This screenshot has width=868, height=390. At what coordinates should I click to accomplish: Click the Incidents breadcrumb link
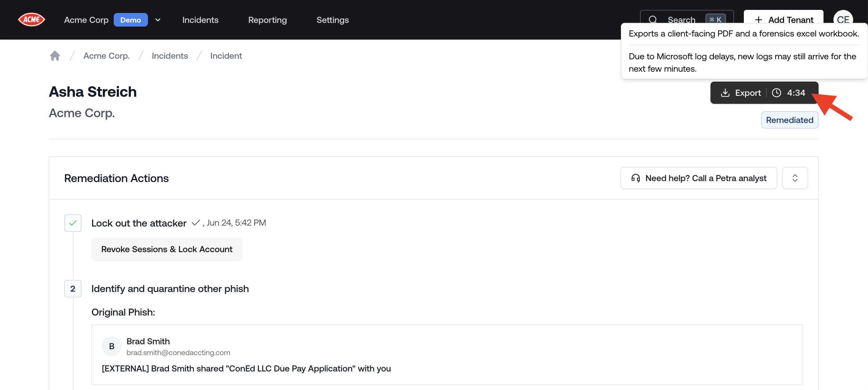coord(170,56)
